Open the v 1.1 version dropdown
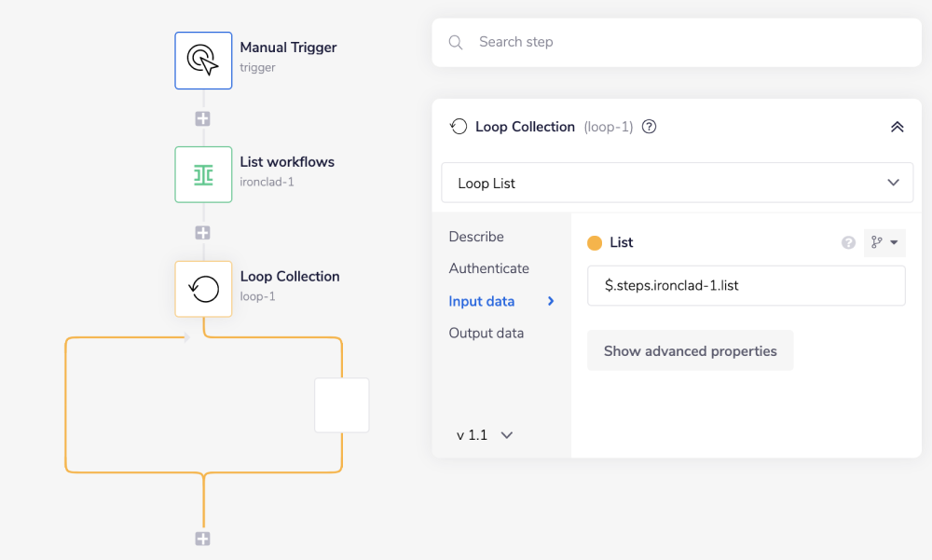The image size is (932, 560). pyautogui.click(x=485, y=435)
